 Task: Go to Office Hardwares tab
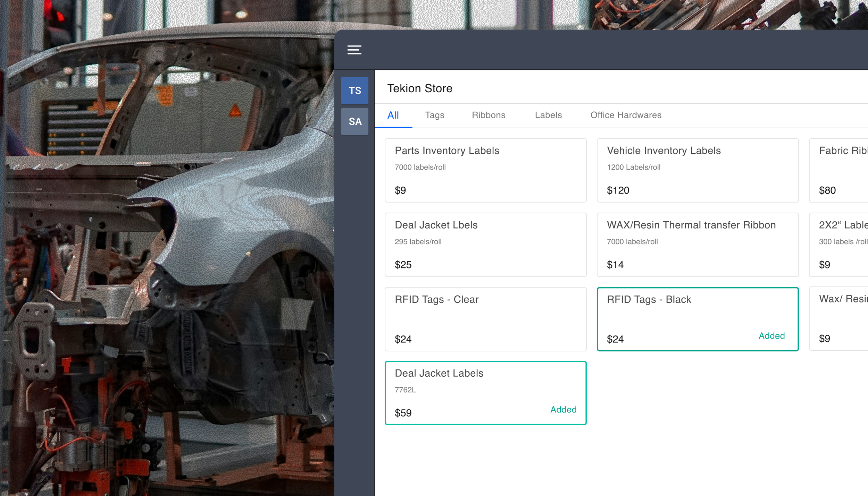click(x=626, y=115)
